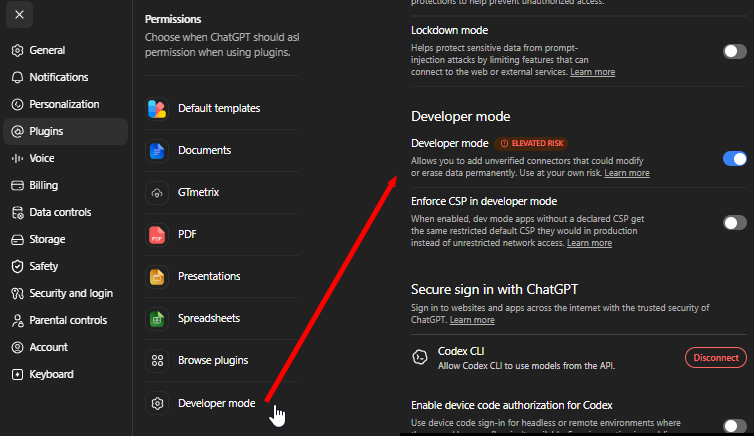Click the Secure sign in with ChatGPT heading
This screenshot has height=436, width=754.
click(x=494, y=289)
